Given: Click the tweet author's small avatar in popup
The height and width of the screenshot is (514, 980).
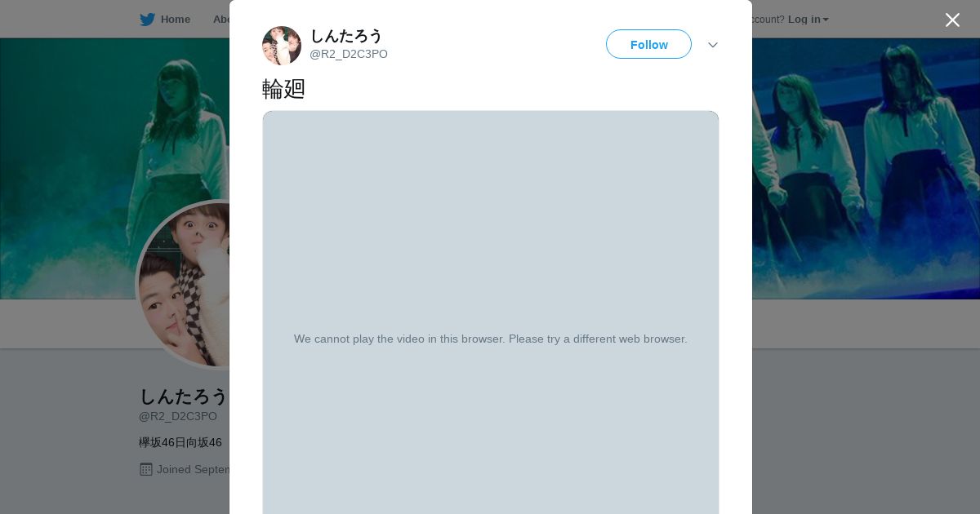Looking at the screenshot, I should point(282,46).
